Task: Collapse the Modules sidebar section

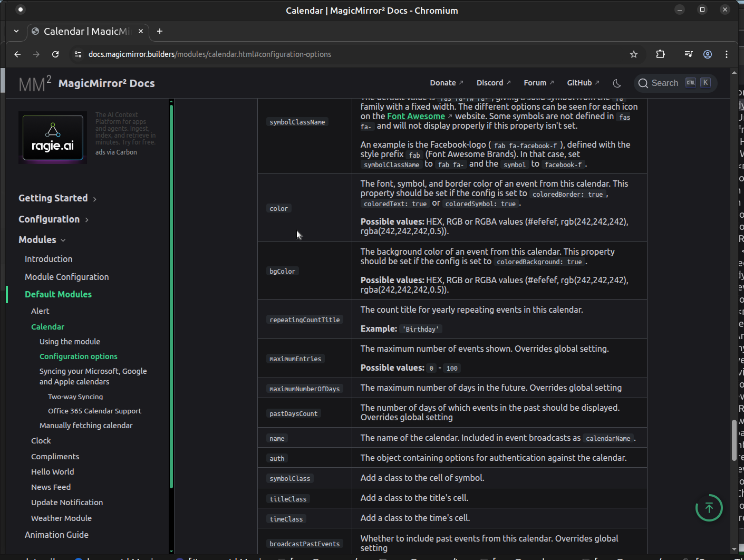Action: click(x=42, y=240)
